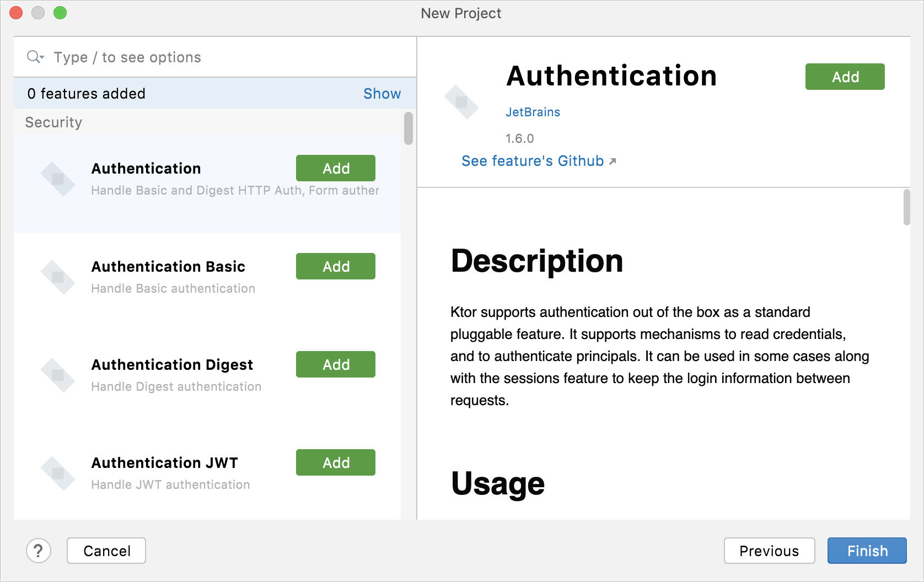Click the Authentication logo in the detail panel
Screen dimensions: 924x582
(463, 103)
